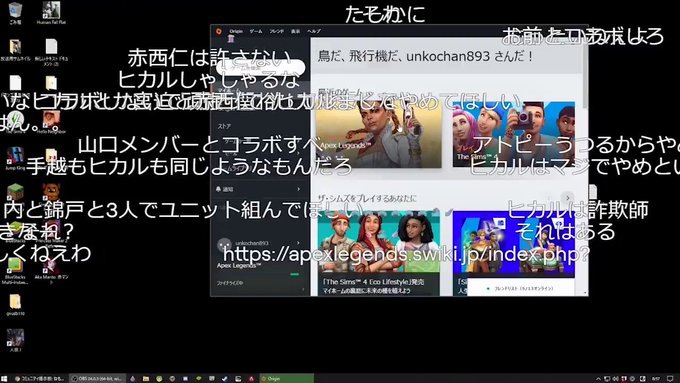Select ストア in the Origin sidebar
Screen dimensions: 680x383
click(x=224, y=126)
